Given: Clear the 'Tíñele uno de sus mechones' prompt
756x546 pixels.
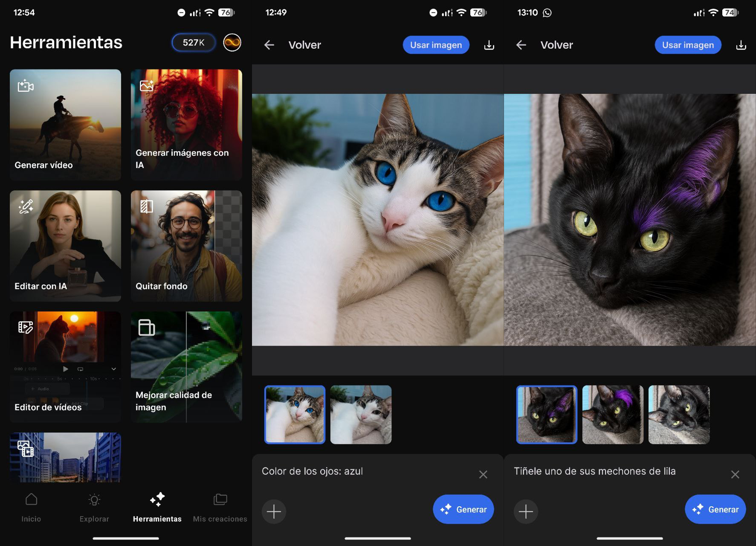Looking at the screenshot, I should click(x=735, y=474).
